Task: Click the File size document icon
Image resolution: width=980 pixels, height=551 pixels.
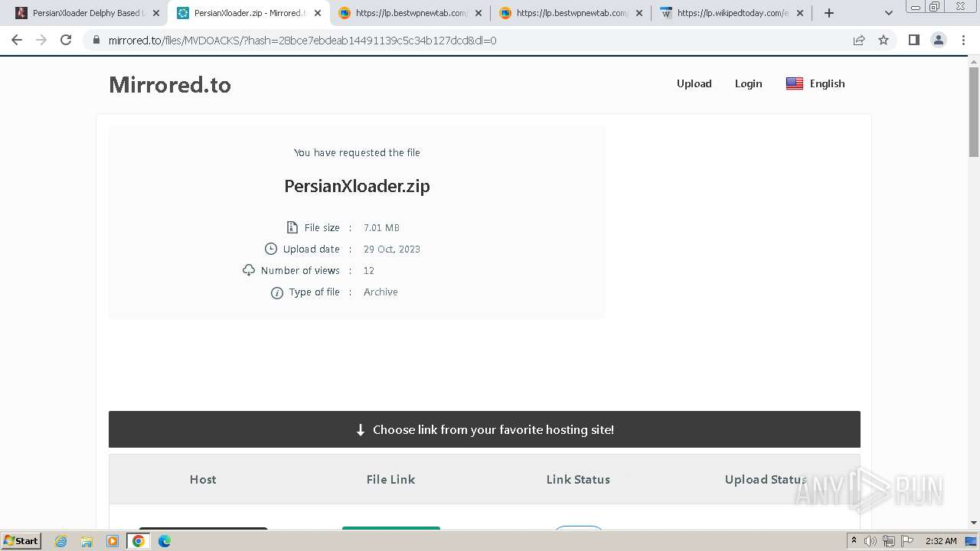Action: pyautogui.click(x=292, y=227)
